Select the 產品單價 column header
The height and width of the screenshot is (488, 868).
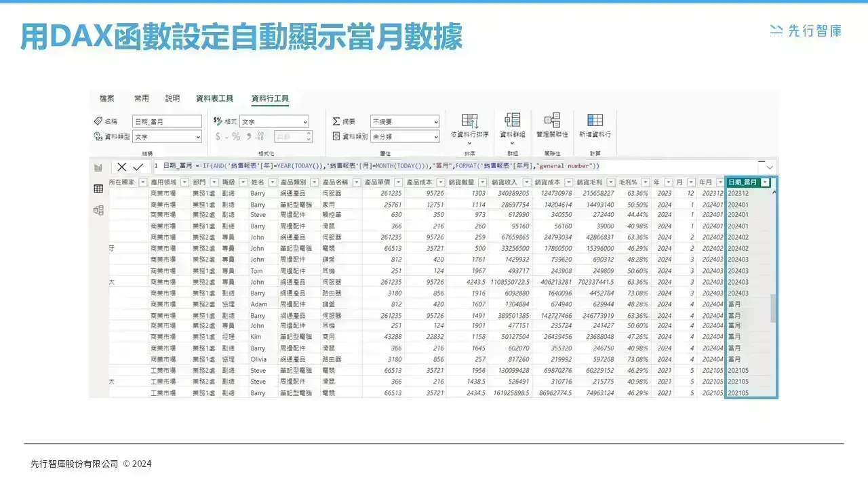click(x=383, y=182)
